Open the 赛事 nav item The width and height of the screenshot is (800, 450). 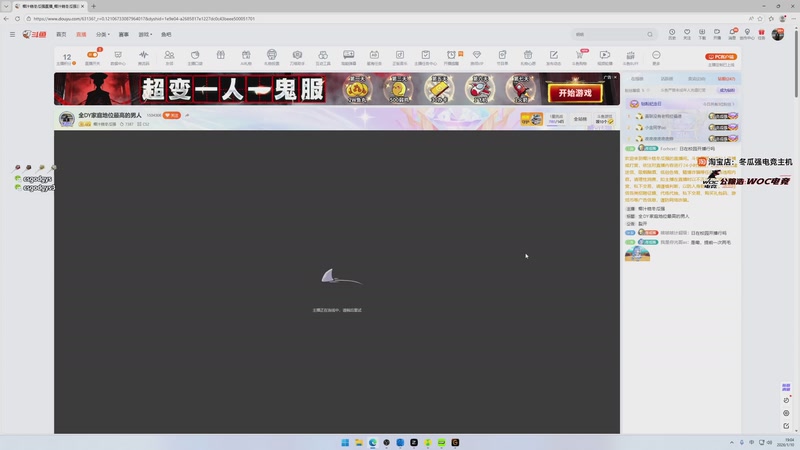(123, 34)
